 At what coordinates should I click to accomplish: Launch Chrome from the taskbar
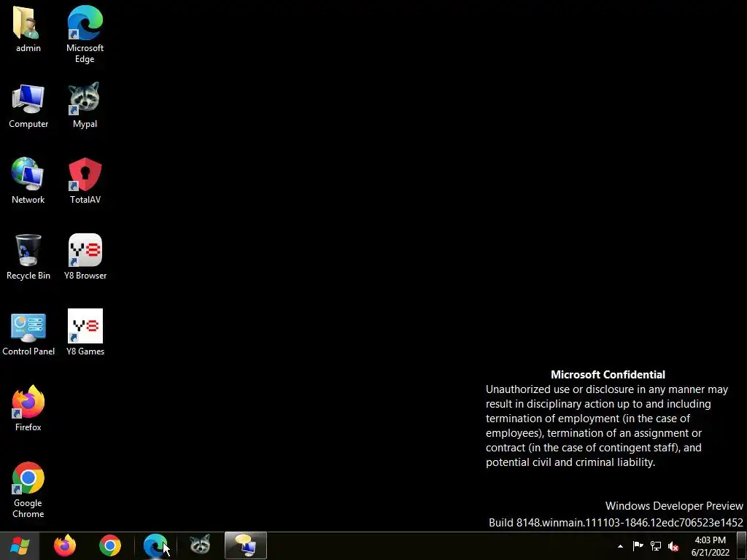(x=110, y=545)
